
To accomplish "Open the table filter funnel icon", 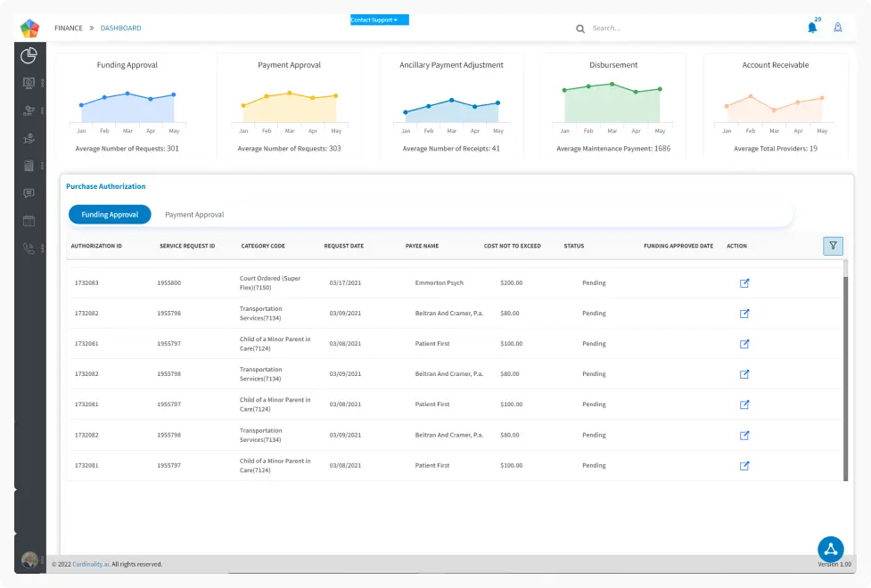I will pos(833,246).
